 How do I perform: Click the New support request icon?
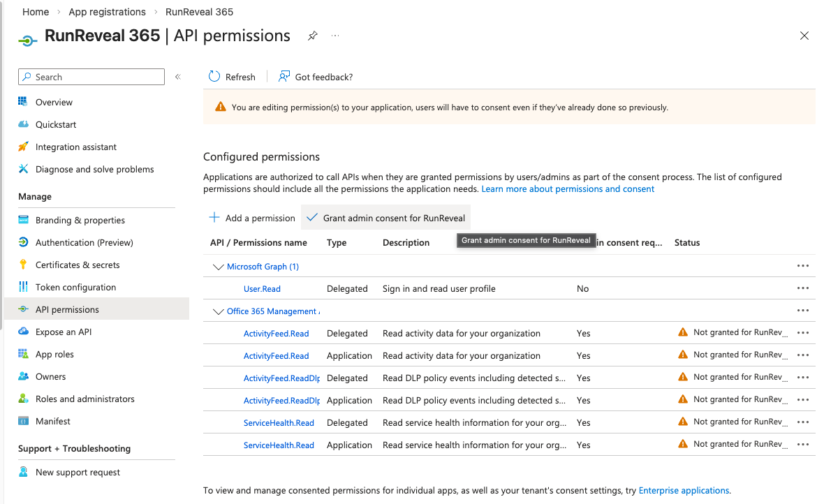click(x=22, y=472)
